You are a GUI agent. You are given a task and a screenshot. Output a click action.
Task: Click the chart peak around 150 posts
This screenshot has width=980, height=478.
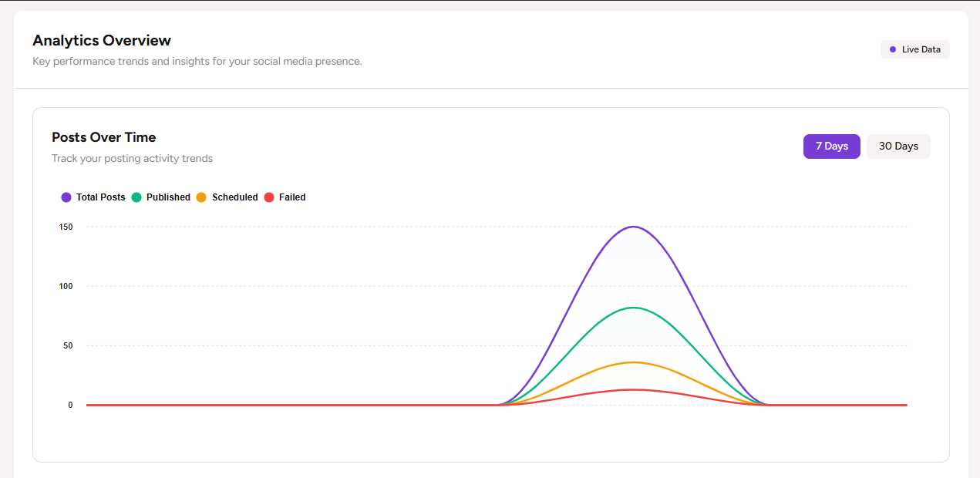pos(634,227)
